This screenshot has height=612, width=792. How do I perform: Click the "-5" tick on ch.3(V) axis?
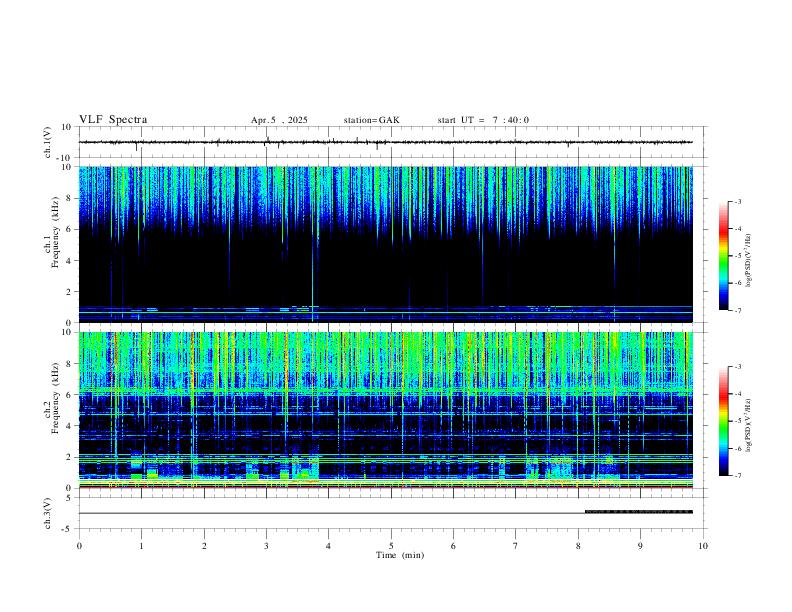(68, 529)
